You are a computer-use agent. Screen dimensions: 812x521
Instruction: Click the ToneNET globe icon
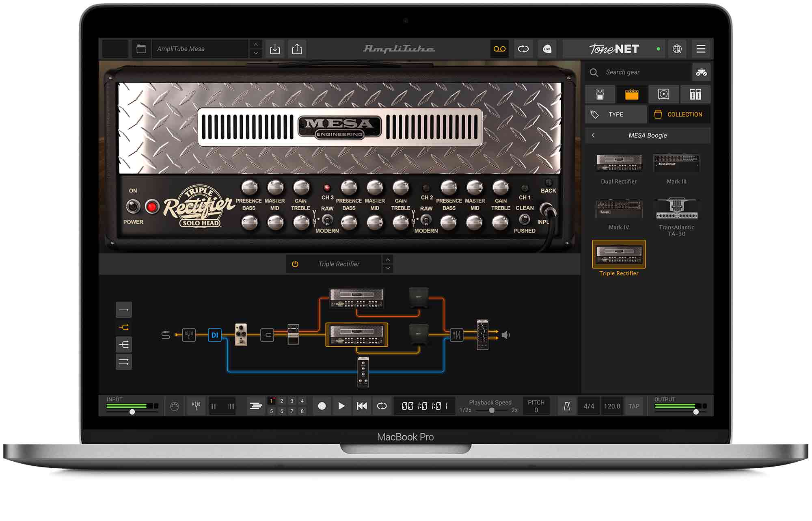677,49
